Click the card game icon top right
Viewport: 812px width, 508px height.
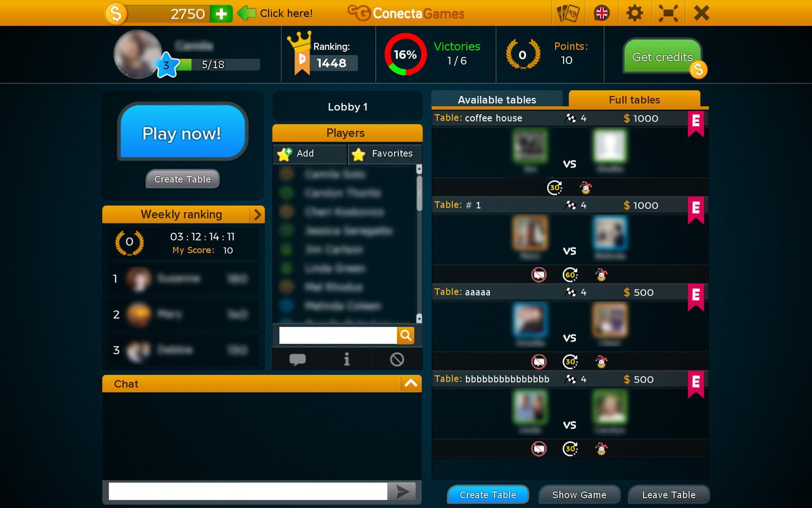(568, 13)
